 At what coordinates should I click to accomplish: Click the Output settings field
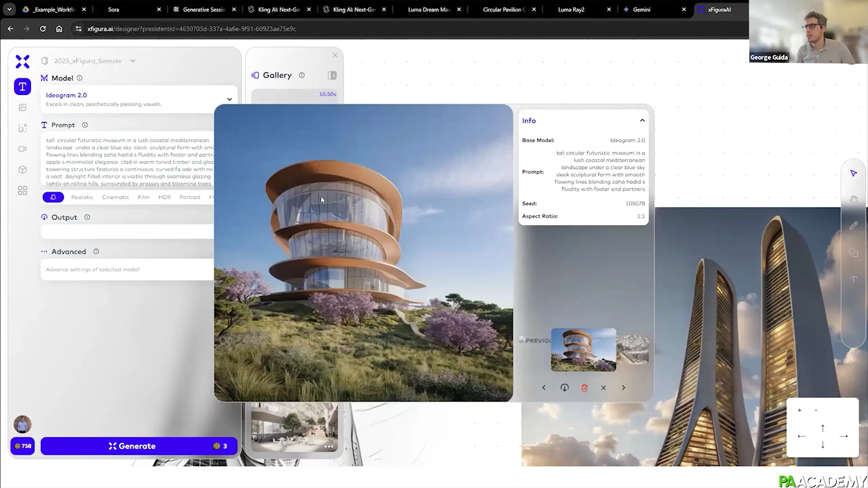point(128,232)
